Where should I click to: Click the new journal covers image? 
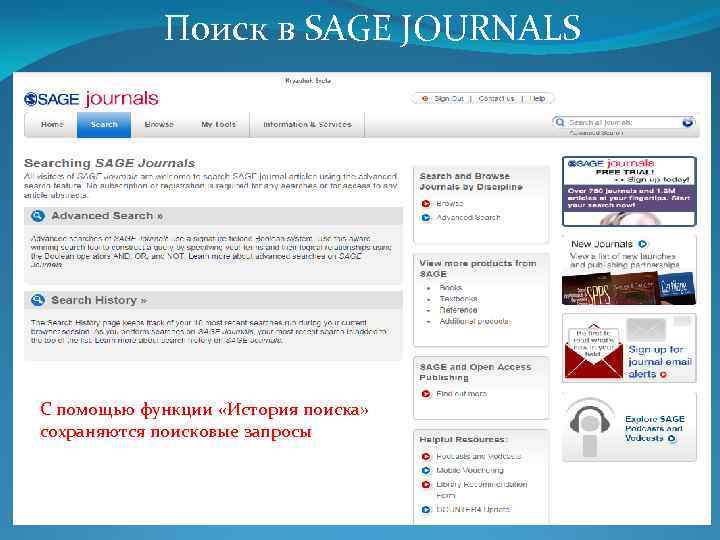coord(629,288)
